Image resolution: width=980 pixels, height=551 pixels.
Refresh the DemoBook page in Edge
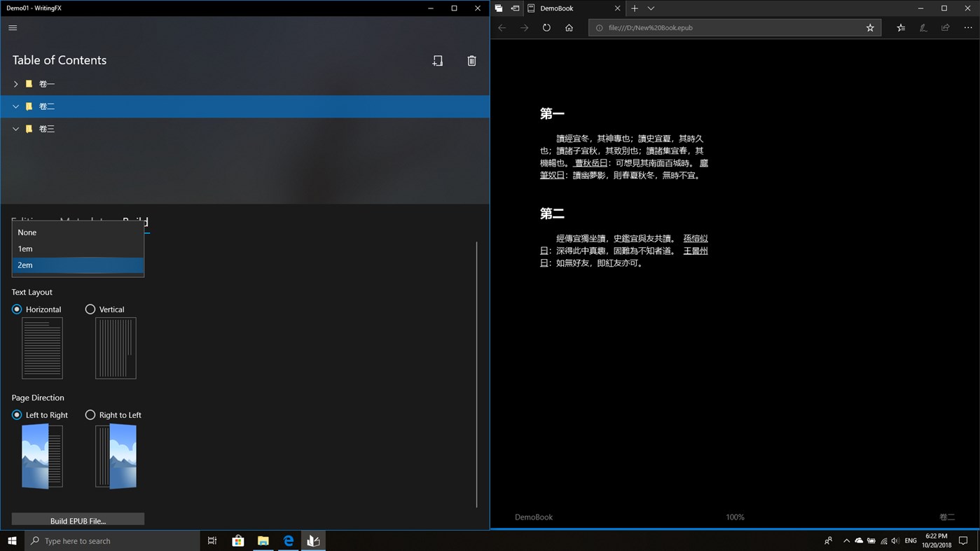pyautogui.click(x=546, y=27)
